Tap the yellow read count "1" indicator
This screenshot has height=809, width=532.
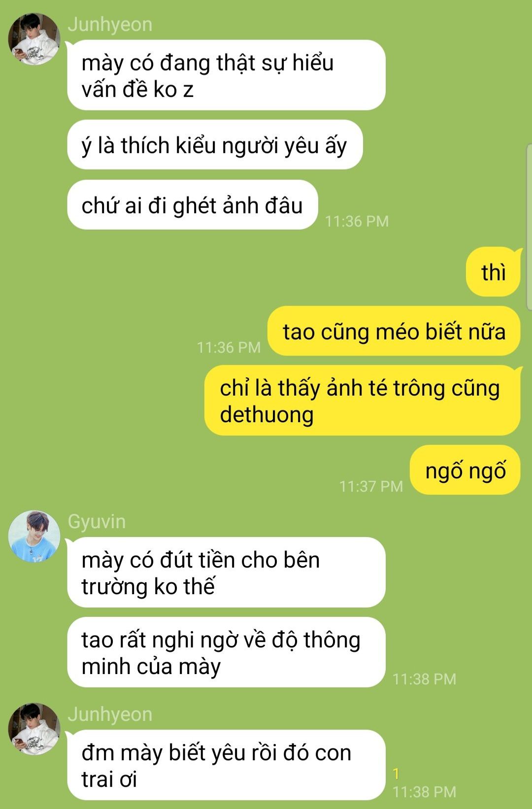pos(396,774)
